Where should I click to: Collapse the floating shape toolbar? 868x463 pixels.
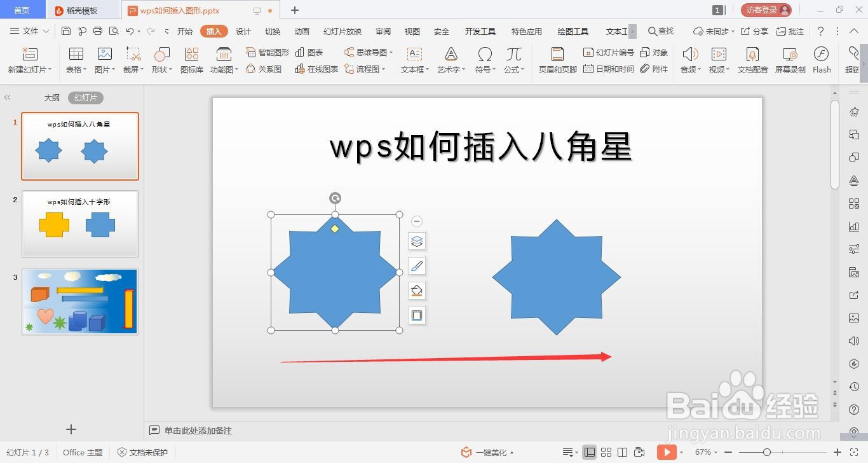(x=417, y=221)
